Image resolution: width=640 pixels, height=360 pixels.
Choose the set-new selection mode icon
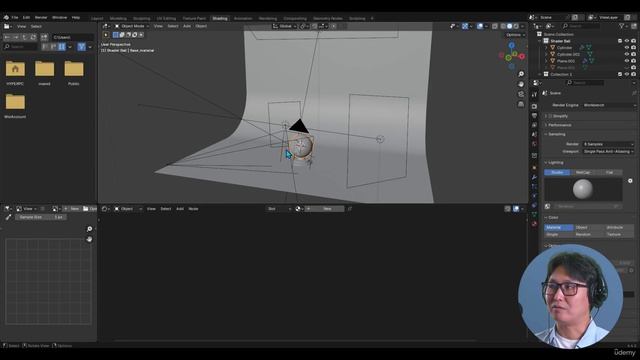pos(116,35)
